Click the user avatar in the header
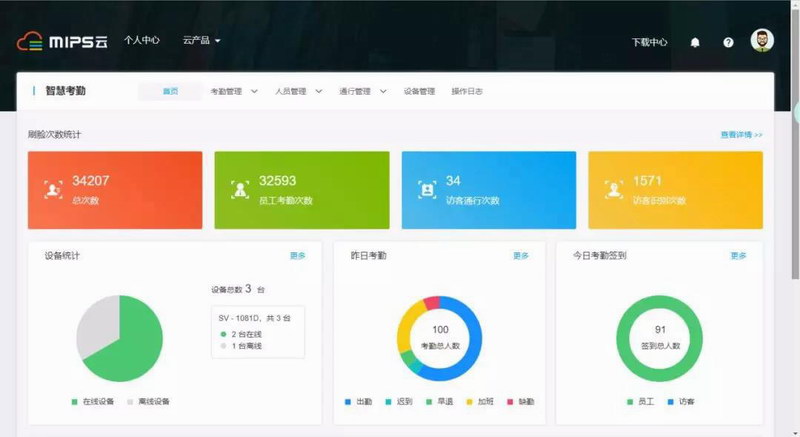Image resolution: width=800 pixels, height=437 pixels. coord(762,41)
